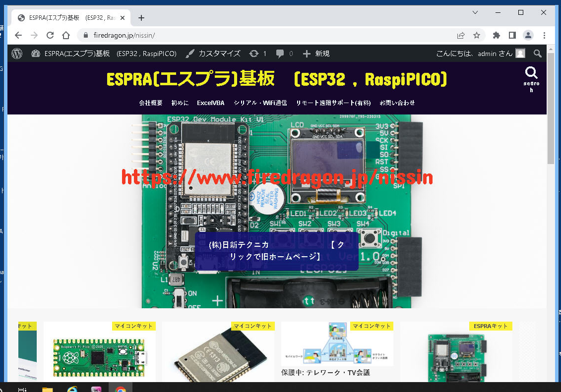The height and width of the screenshot is (392, 561).
Task: Open comments bubble in admin bar
Action: [x=284, y=54]
